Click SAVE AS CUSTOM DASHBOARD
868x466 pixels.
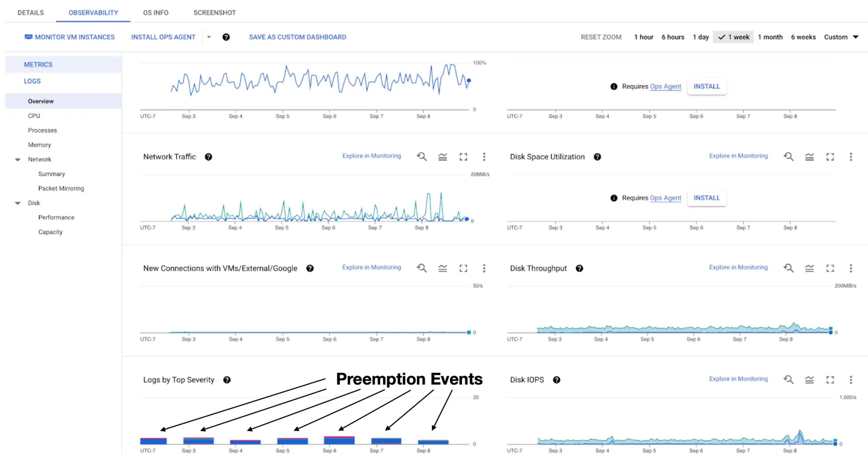(x=297, y=37)
